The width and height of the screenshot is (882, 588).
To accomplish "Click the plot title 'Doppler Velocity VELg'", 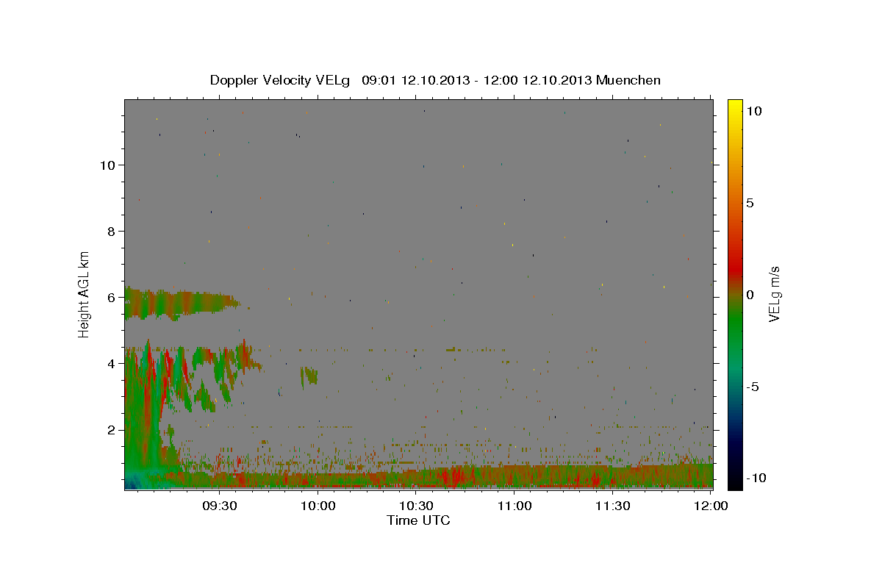I will [x=281, y=80].
